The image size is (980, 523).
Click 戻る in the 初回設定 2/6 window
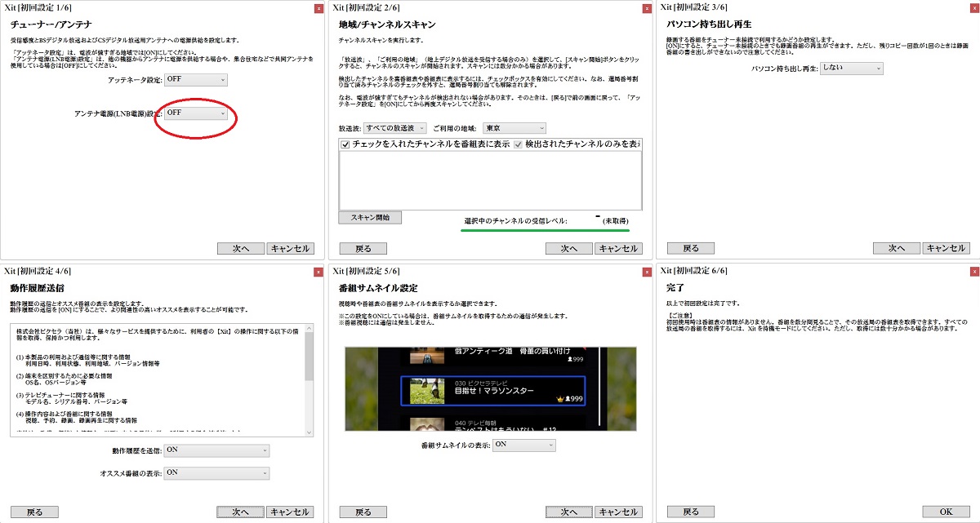pyautogui.click(x=363, y=249)
